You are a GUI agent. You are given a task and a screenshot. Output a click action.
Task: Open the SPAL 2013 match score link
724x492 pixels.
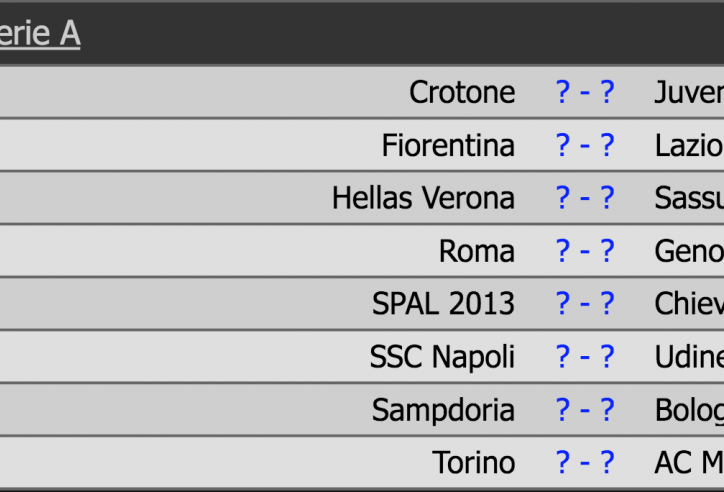(585, 303)
